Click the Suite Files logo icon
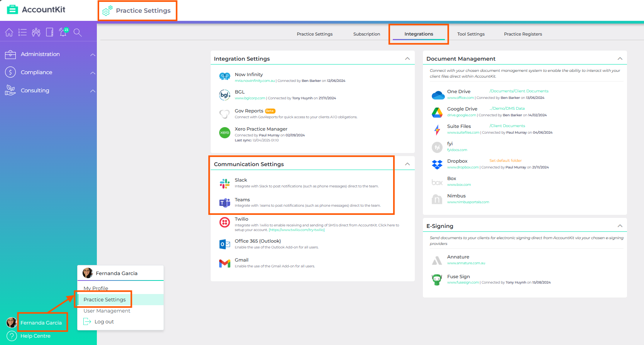This screenshot has width=644, height=345. click(437, 130)
